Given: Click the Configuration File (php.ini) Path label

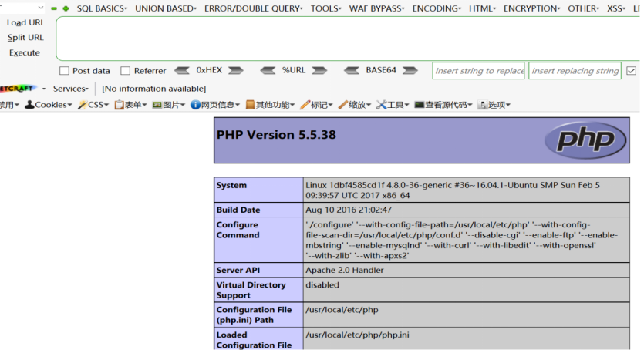Looking at the screenshot, I should coord(254,315).
